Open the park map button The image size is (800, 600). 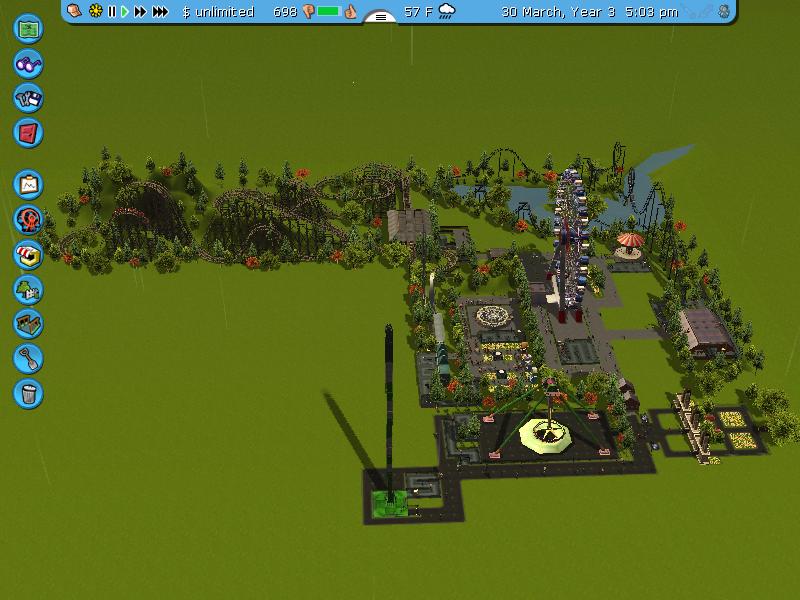[28, 29]
